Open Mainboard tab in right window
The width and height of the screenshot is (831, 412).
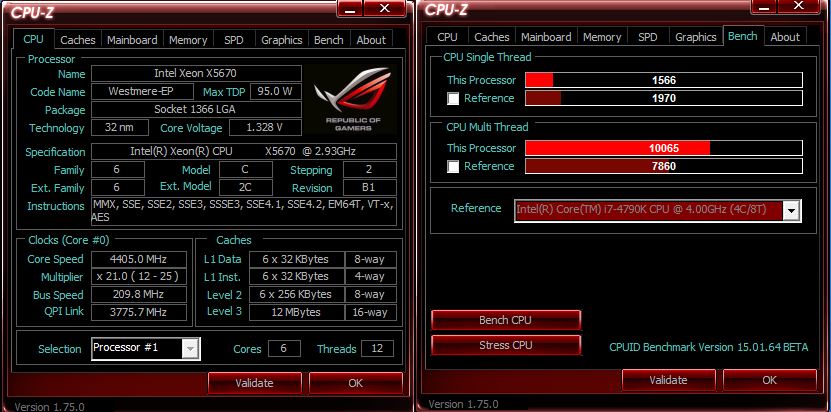point(546,37)
